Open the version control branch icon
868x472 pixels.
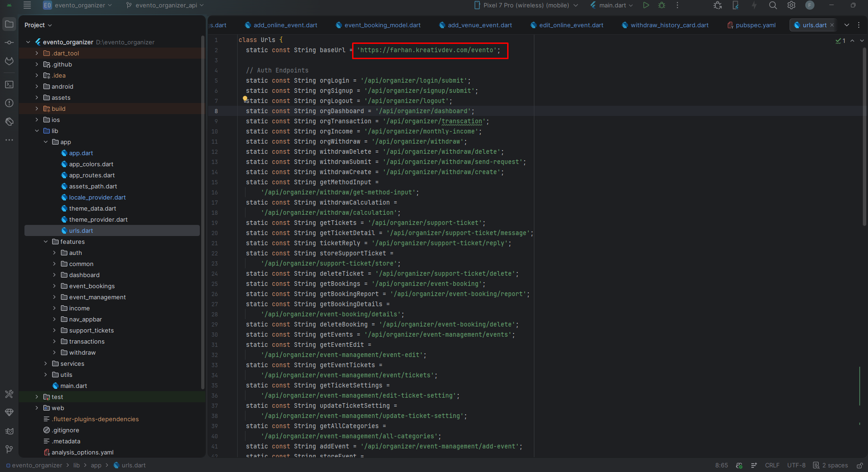(9, 449)
